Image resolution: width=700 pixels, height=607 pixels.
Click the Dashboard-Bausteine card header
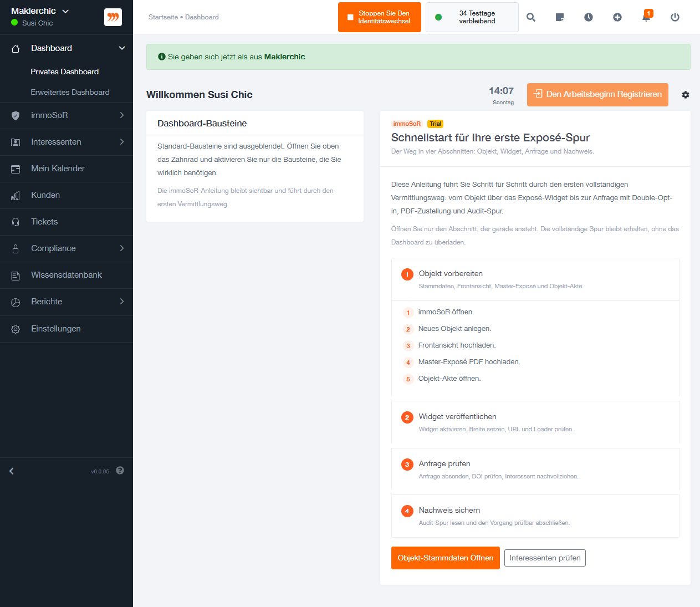pos(255,123)
